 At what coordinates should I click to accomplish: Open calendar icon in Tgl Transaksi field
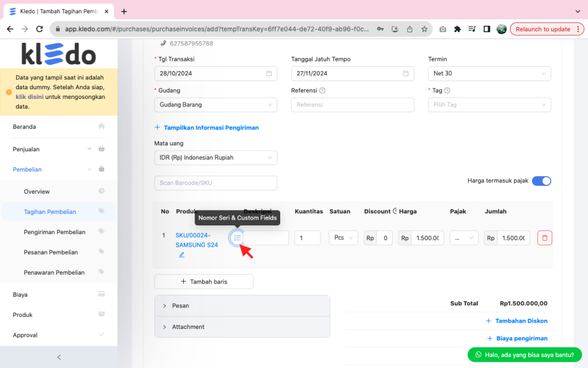pos(269,73)
